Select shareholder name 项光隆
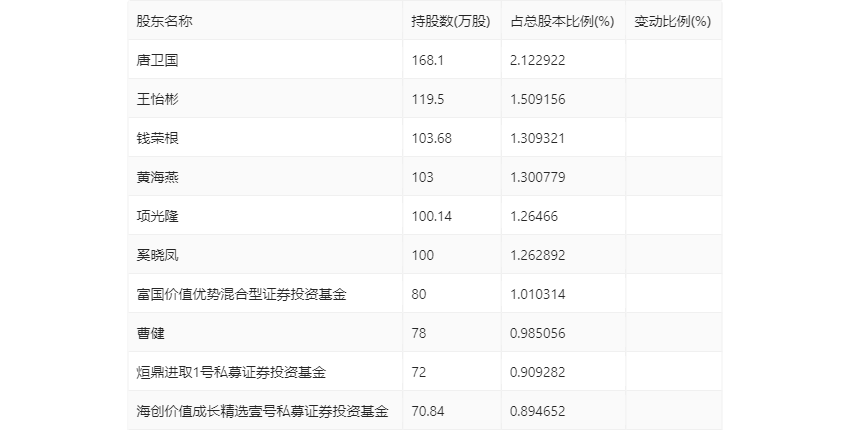850x430 pixels. [157, 216]
